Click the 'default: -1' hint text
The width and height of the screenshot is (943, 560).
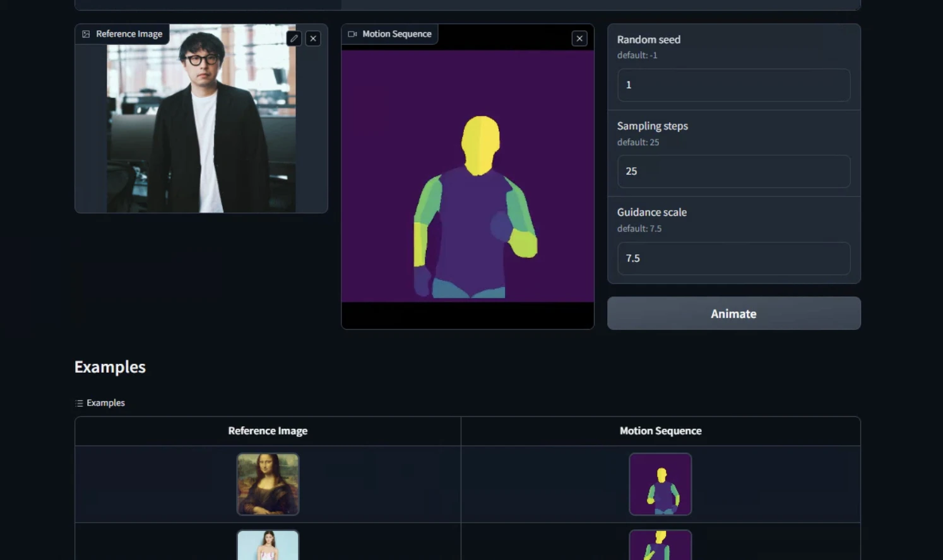coord(637,55)
